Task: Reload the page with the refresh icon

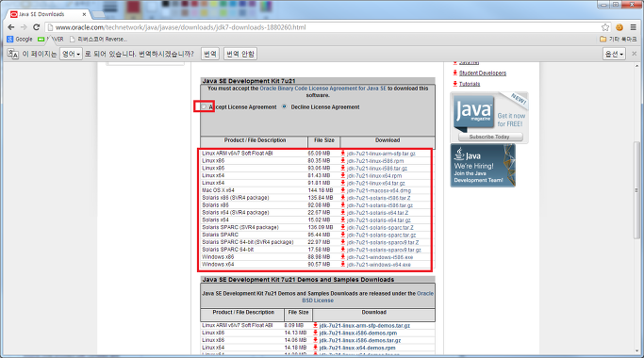Action: pos(36,27)
